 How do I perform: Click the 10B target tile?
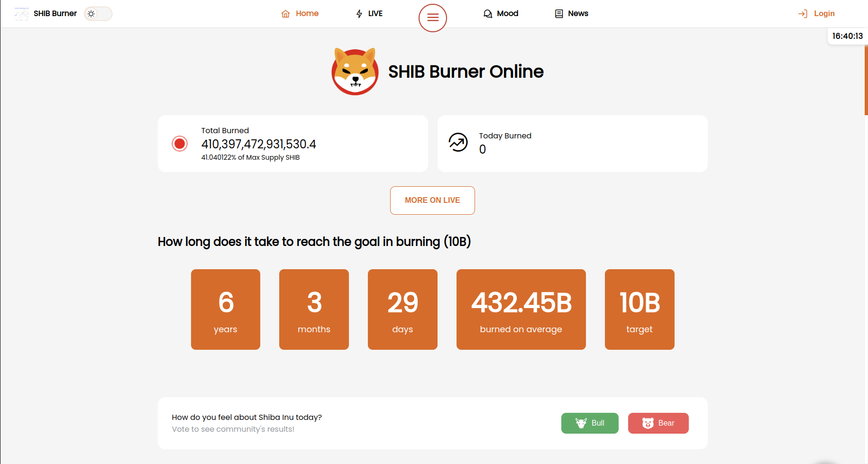pyautogui.click(x=640, y=309)
